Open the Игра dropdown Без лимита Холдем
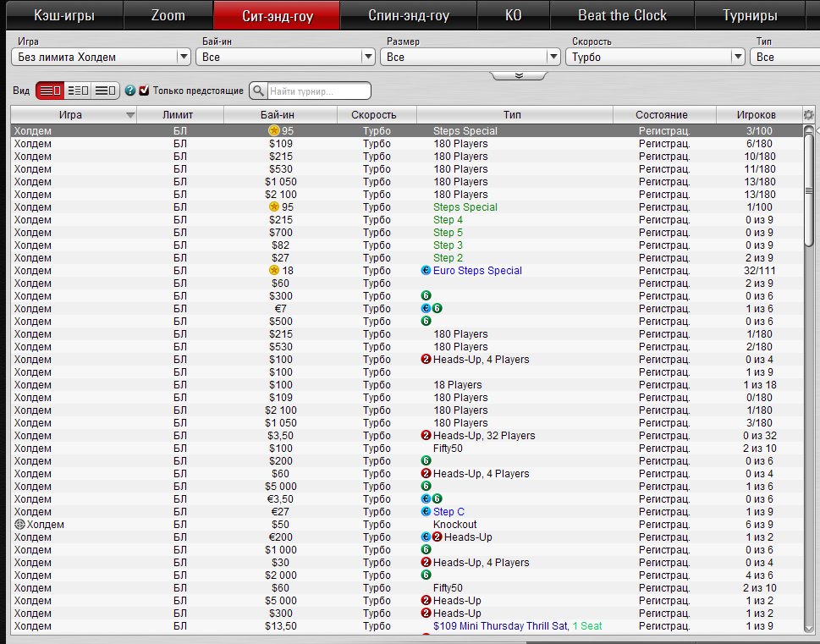 101,57
